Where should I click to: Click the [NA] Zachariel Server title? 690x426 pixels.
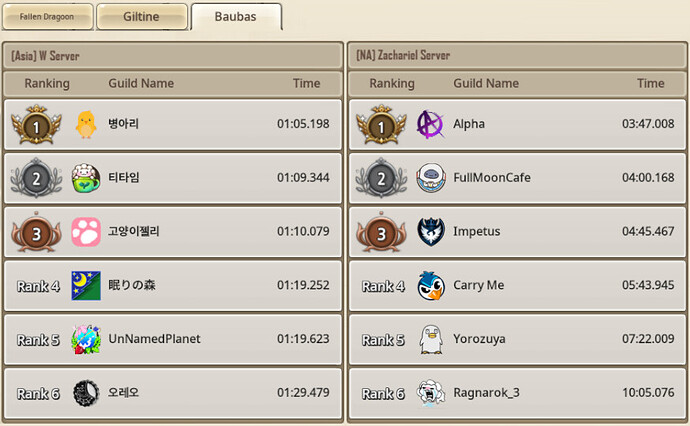click(x=403, y=55)
